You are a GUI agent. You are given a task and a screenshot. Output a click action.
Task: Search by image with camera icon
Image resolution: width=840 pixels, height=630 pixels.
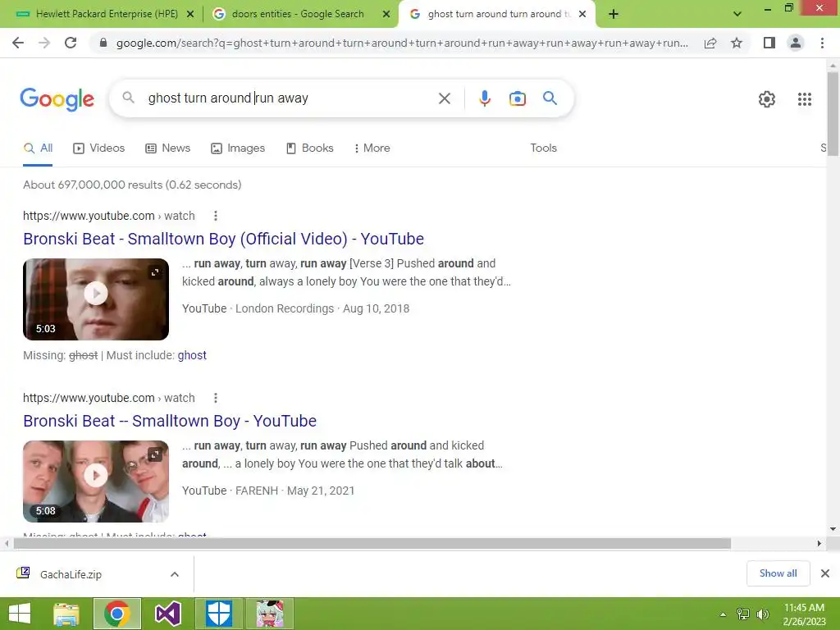click(517, 98)
